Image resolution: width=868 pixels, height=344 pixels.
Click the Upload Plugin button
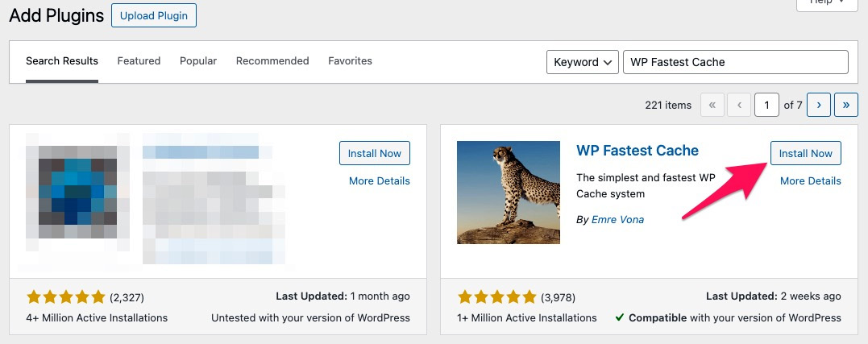coord(154,15)
